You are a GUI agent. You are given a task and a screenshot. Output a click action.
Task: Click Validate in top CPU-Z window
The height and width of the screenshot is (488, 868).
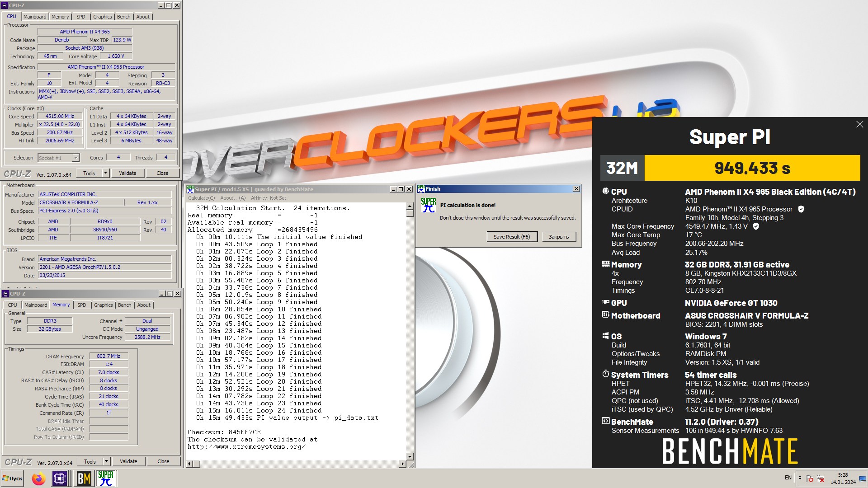click(x=127, y=173)
